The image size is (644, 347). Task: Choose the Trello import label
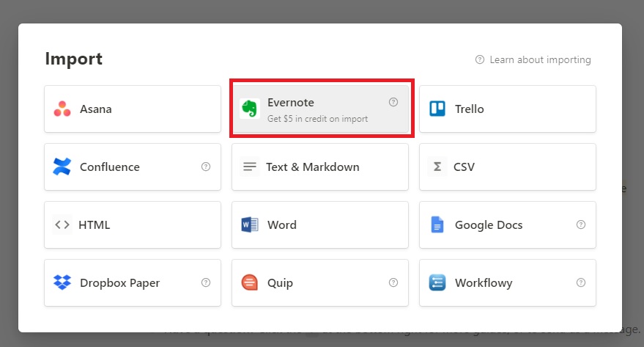pyautogui.click(x=469, y=109)
